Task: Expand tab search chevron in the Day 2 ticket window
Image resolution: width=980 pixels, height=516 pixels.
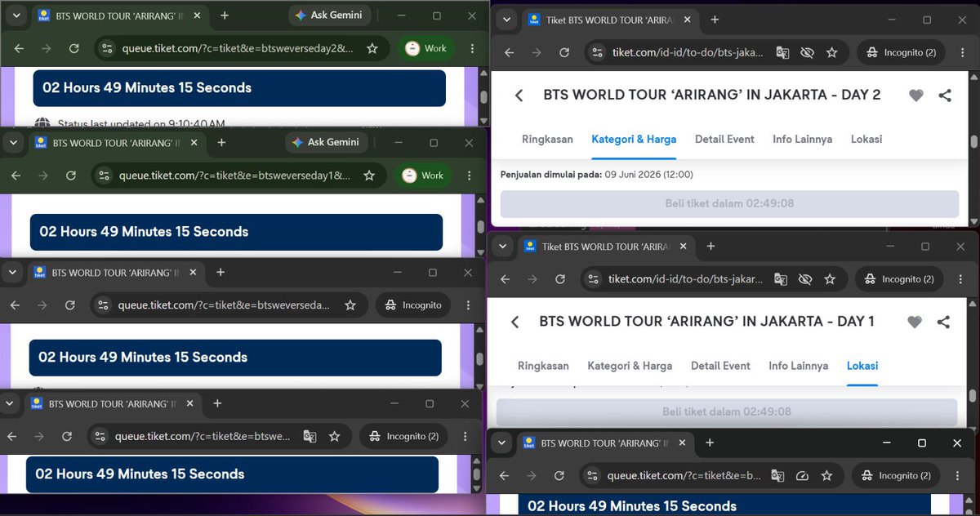Action: point(506,20)
